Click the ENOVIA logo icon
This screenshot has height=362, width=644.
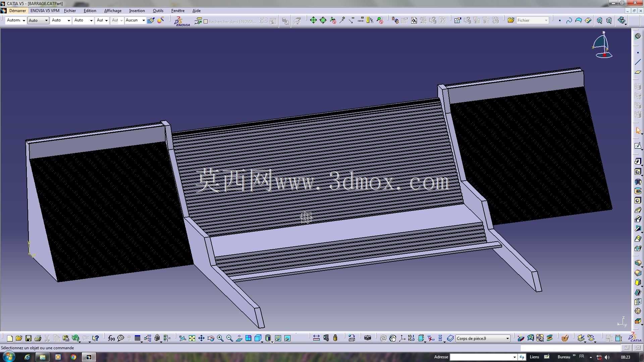(182, 21)
